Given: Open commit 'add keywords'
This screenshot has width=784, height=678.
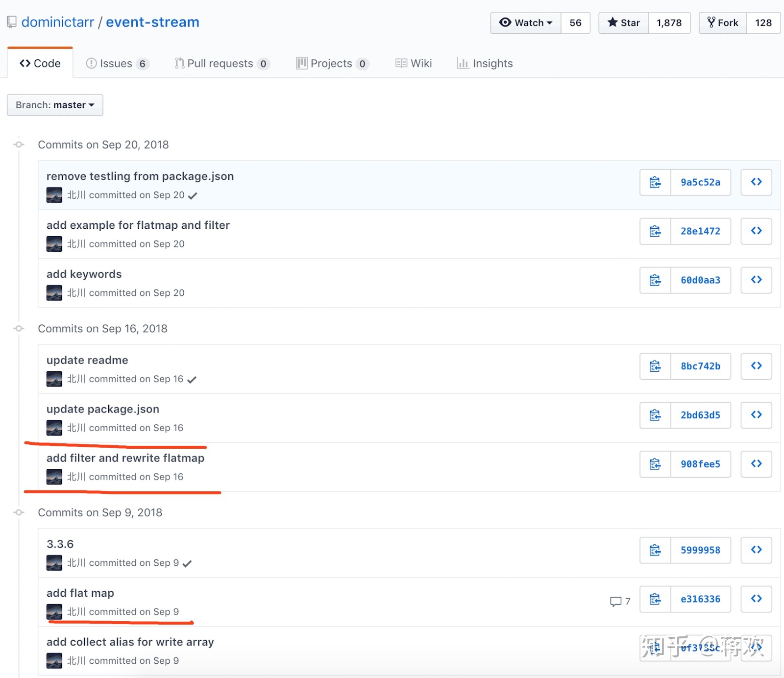Looking at the screenshot, I should pos(84,274).
